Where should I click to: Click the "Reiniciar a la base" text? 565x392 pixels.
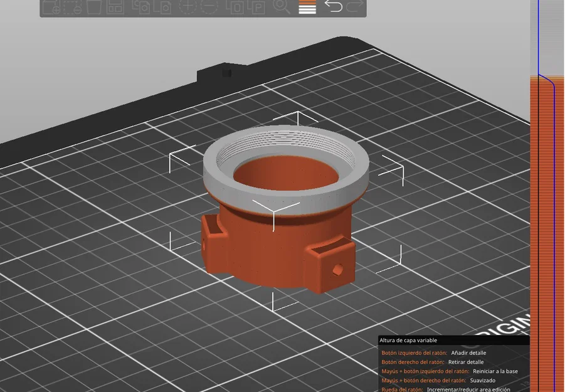(x=495, y=371)
